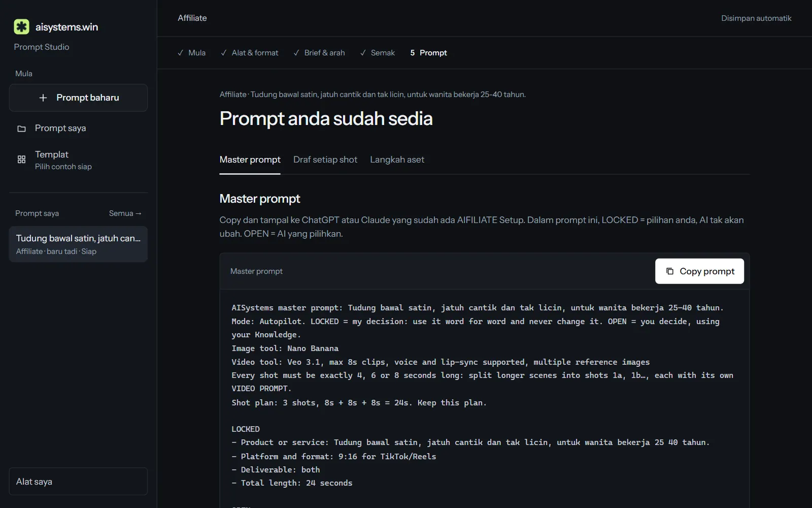Go to the Prompt step in the stepper
This screenshot has width=812, height=508.
428,53
